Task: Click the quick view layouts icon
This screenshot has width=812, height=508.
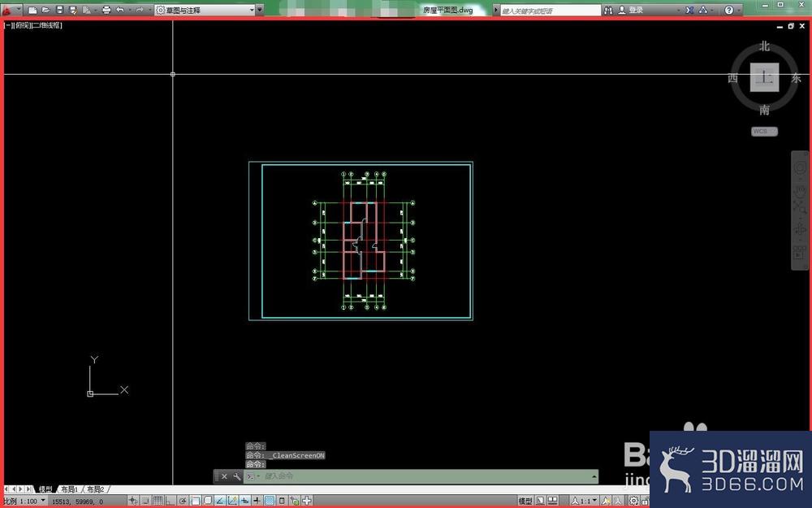Action: click(541, 501)
